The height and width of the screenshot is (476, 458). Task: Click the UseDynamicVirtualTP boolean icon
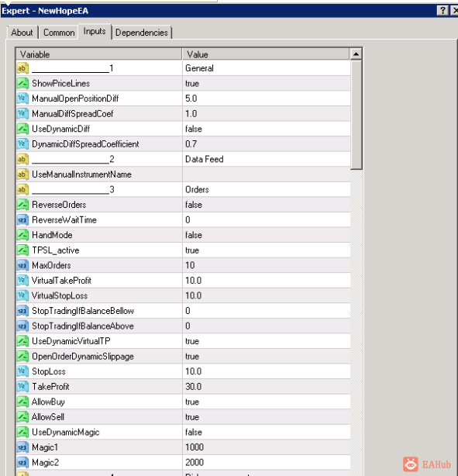(22, 341)
